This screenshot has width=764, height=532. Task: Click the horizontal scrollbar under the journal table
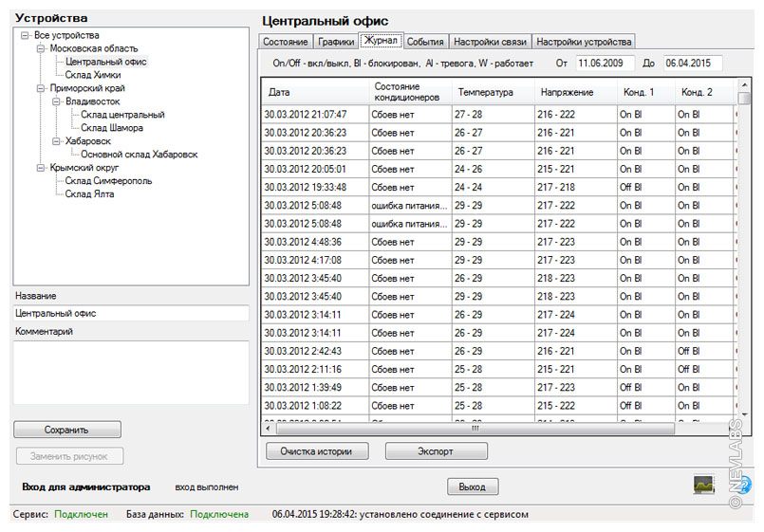click(475, 428)
